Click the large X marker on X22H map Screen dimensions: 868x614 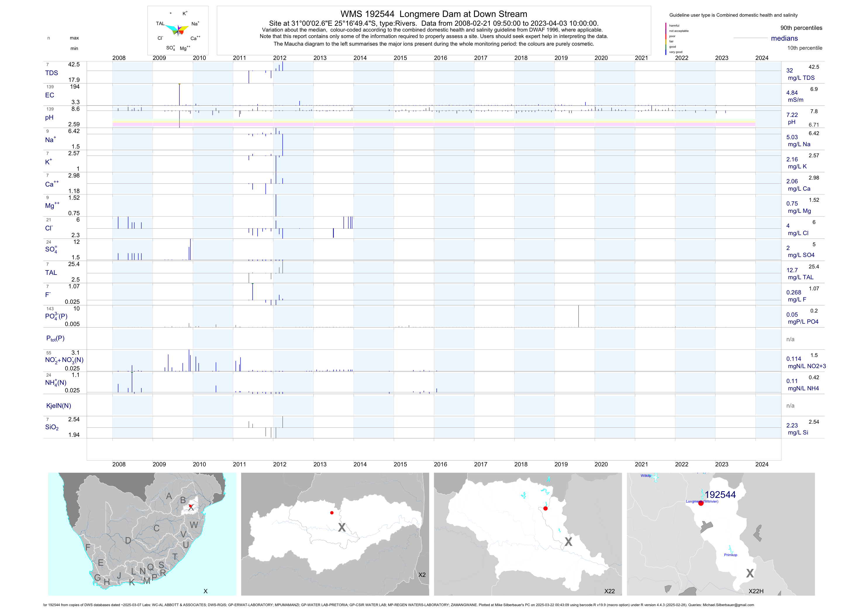coord(750,574)
